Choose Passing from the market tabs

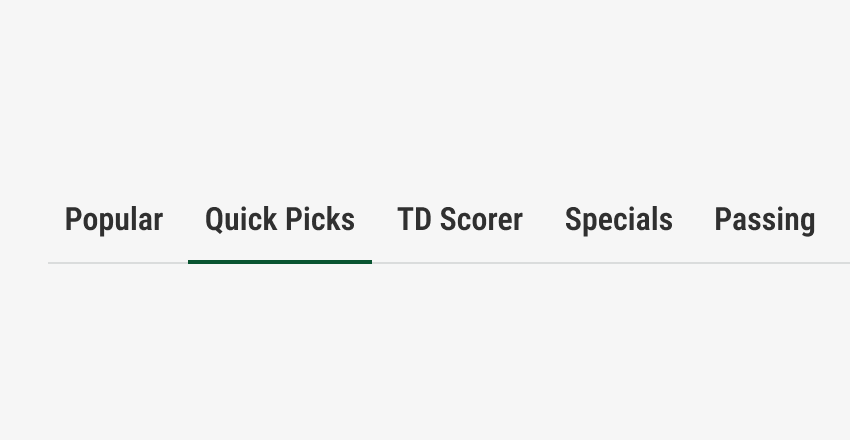pos(765,220)
